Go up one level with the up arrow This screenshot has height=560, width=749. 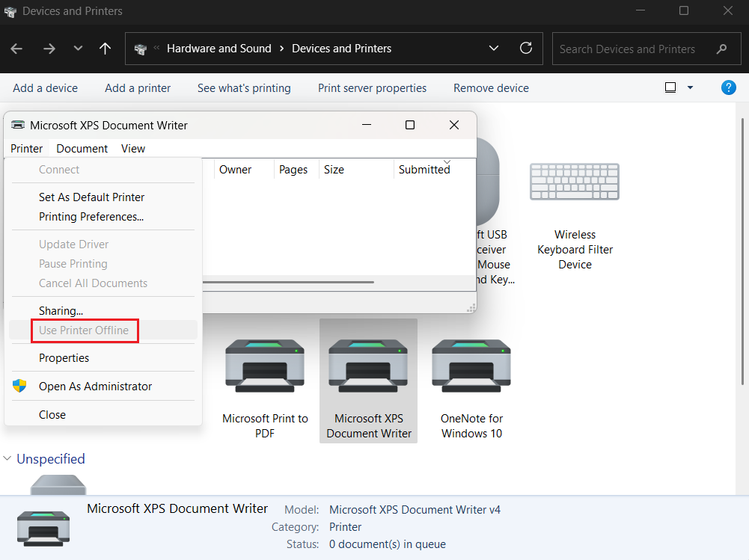(106, 49)
